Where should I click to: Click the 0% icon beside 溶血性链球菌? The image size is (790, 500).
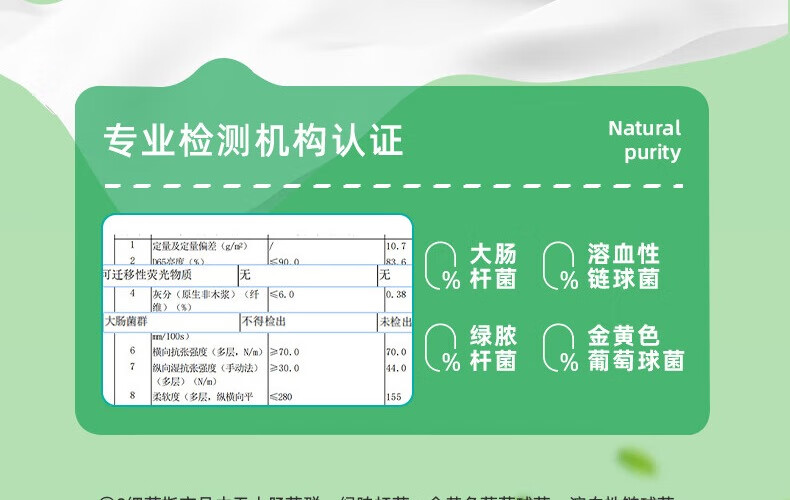(x=561, y=266)
